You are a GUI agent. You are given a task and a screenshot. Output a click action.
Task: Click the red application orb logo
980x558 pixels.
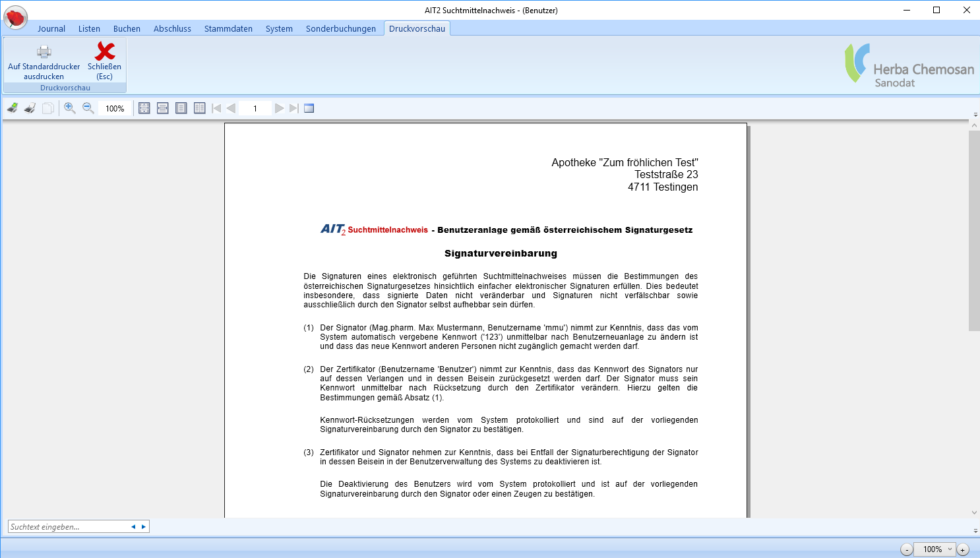[15, 18]
